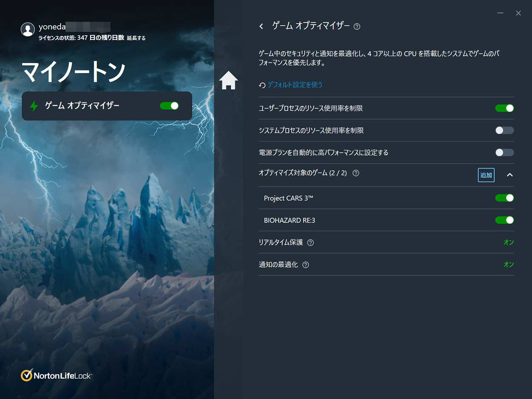Click the NortonLifeLock logo
The height and width of the screenshot is (399, 532).
[x=57, y=375]
